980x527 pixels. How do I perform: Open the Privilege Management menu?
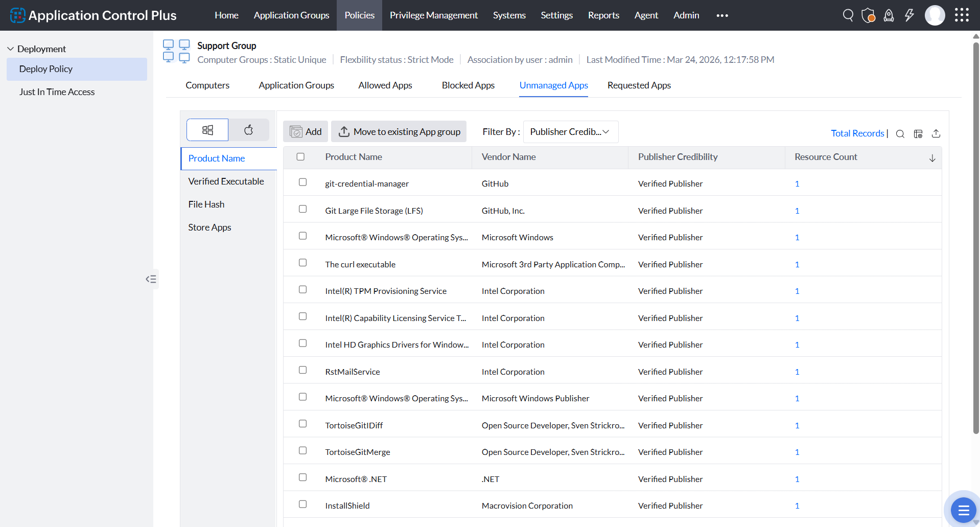click(433, 15)
